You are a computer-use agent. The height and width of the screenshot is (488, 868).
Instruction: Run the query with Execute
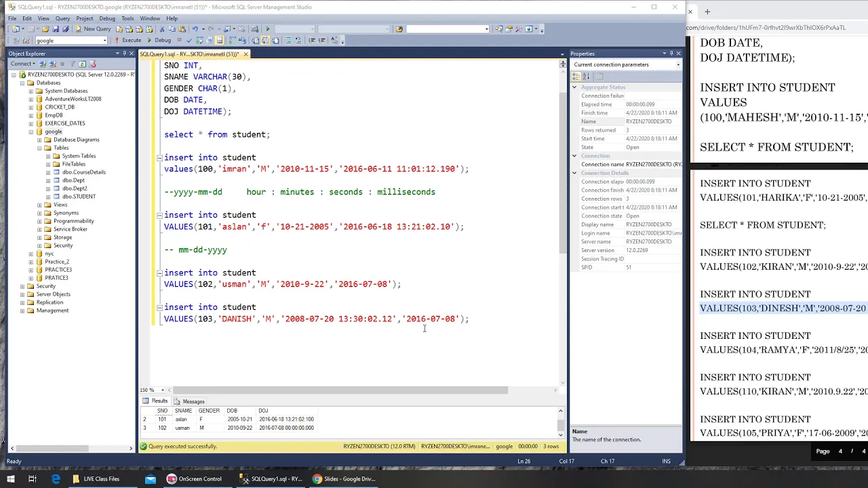point(127,41)
